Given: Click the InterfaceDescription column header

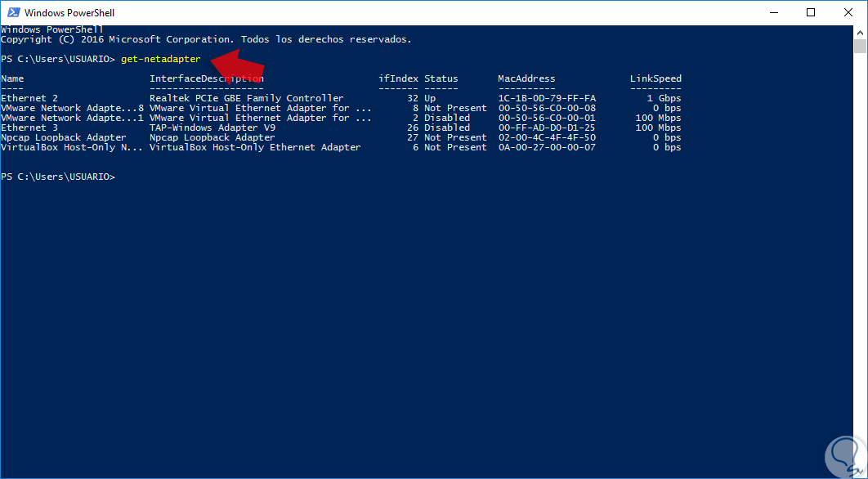Looking at the screenshot, I should click(x=207, y=78).
